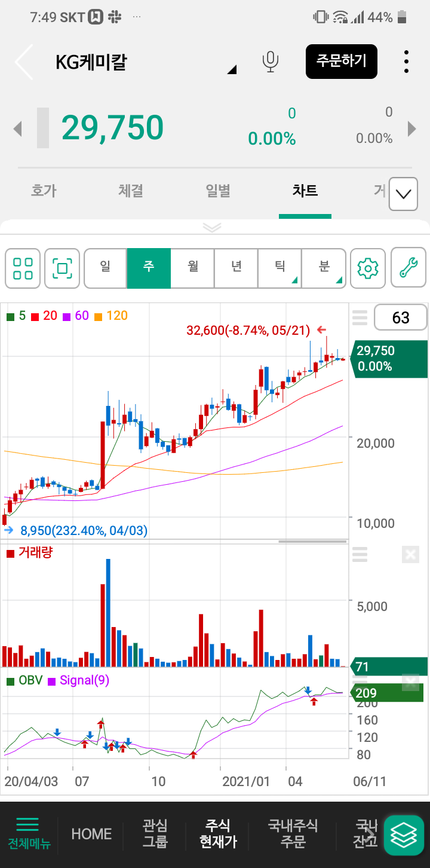The height and width of the screenshot is (868, 430).
Task: Open the chart tools wrench icon
Action: 408,268
